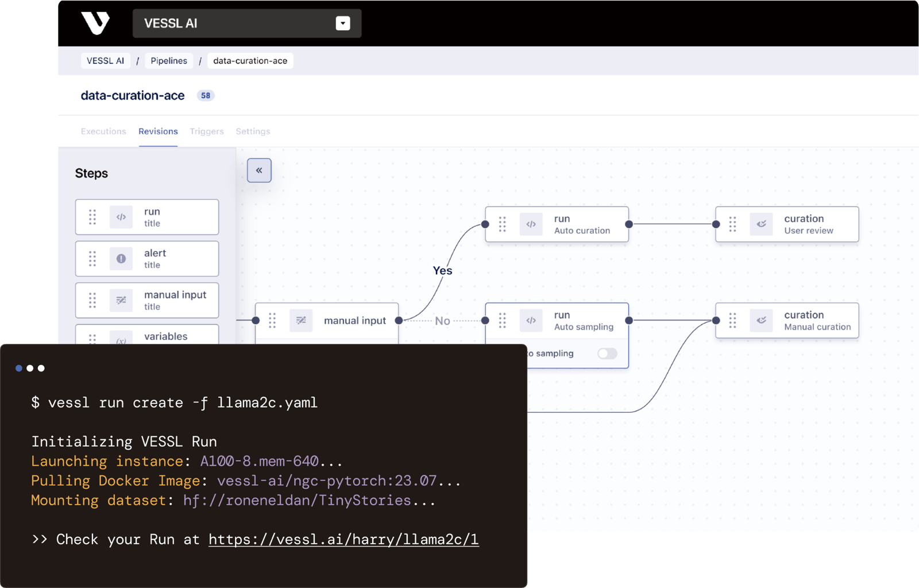Open the Settings tab
This screenshot has width=919, height=588.
coord(253,131)
